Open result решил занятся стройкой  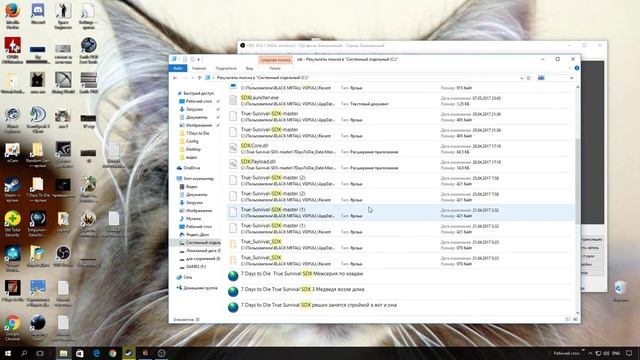pyautogui.click(x=319, y=305)
